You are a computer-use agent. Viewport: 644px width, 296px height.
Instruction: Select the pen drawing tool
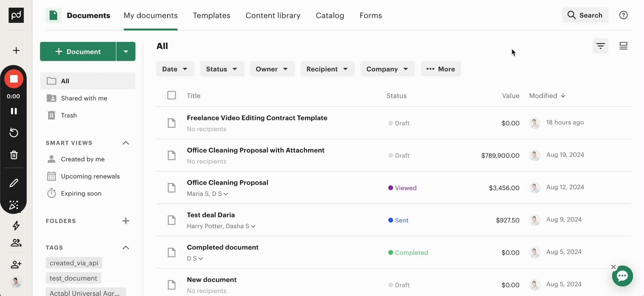point(14,183)
